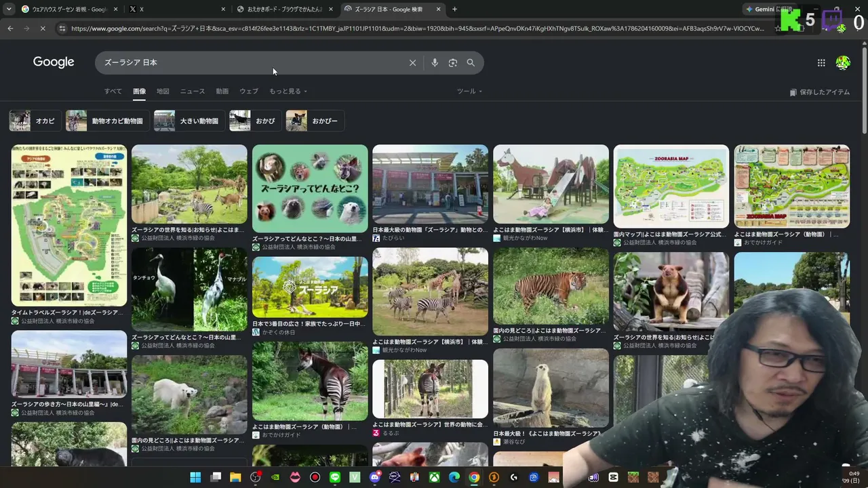Open the タンチョウ crane image
This screenshot has width=868, height=488.
(x=189, y=289)
